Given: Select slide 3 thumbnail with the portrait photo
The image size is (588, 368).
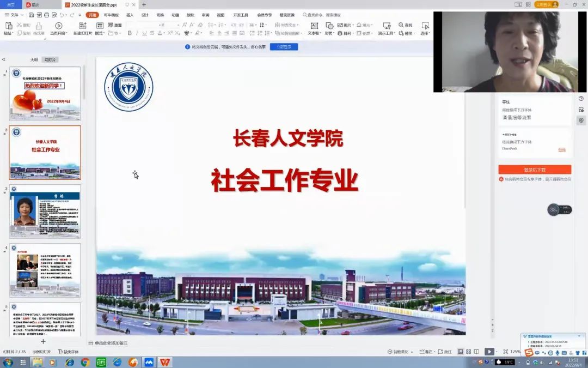Looking at the screenshot, I should coord(45,211).
